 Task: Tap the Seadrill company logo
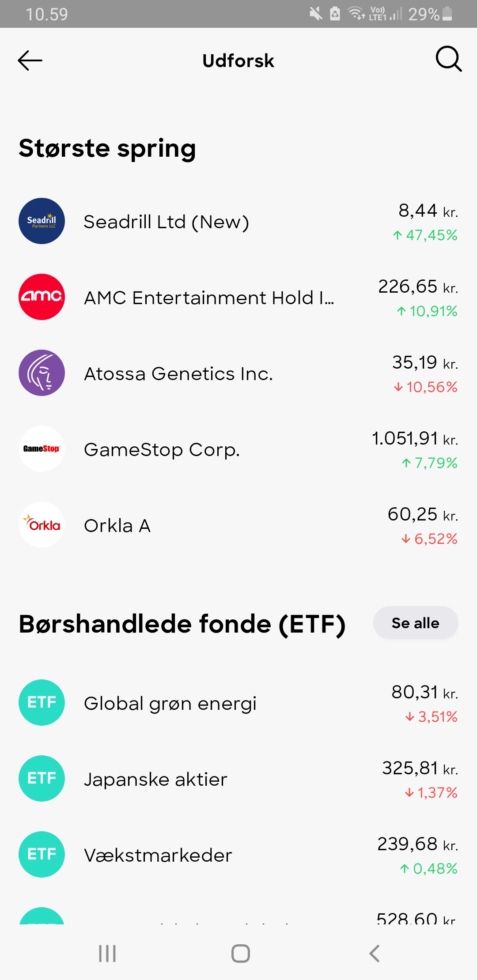(42, 221)
